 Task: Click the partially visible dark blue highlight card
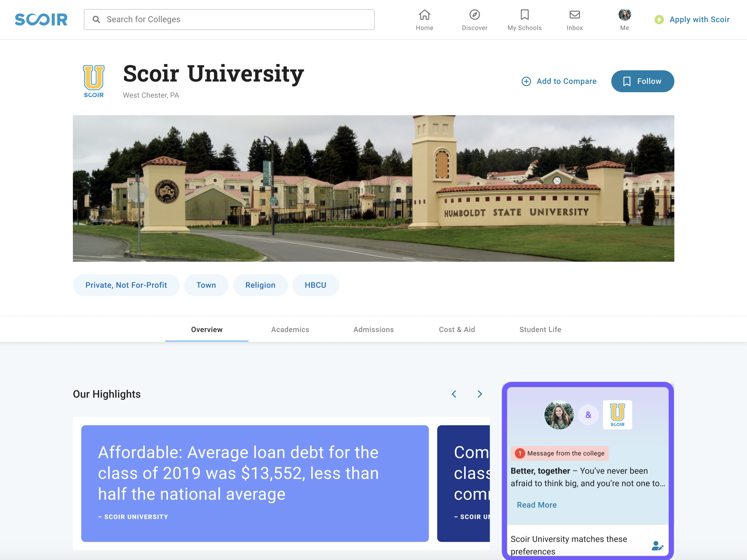[x=463, y=483]
